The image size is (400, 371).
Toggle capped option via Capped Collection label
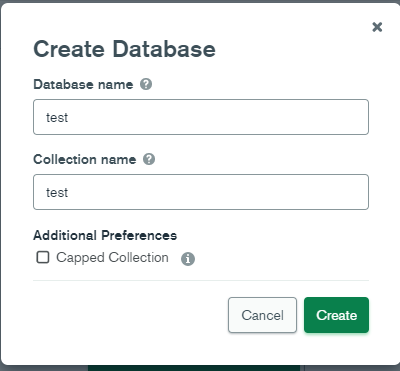112,258
